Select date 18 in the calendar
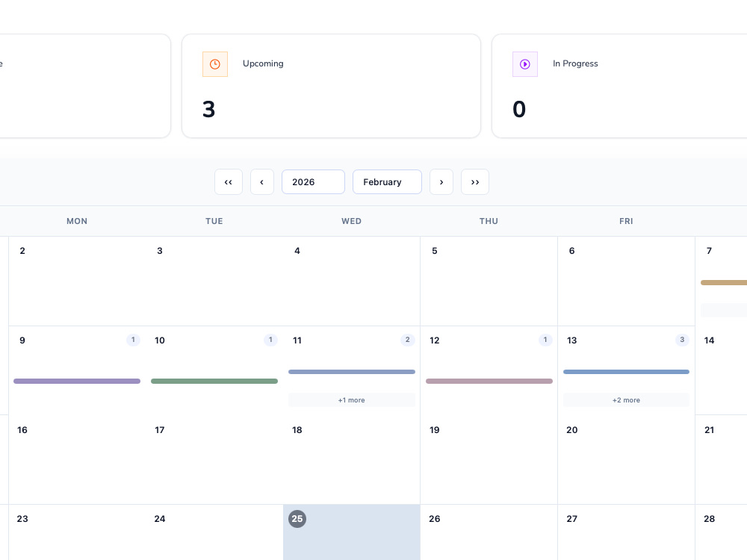The height and width of the screenshot is (560, 747). [x=297, y=430]
